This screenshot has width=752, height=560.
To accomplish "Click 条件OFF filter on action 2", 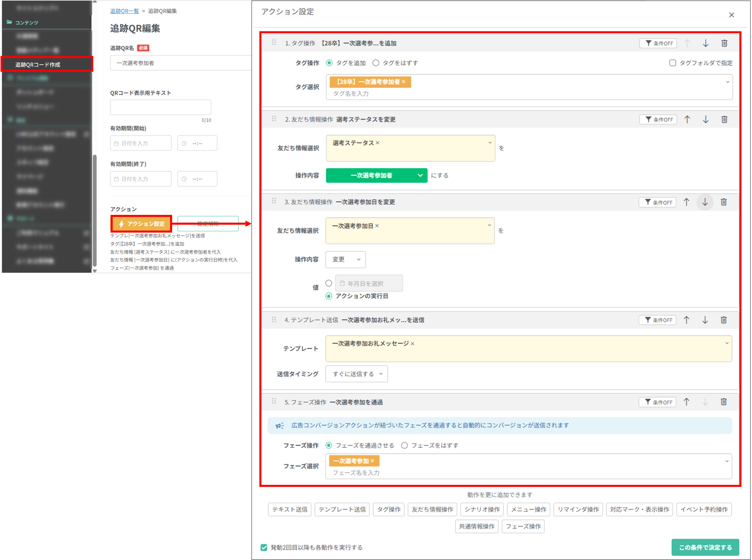I will 658,119.
